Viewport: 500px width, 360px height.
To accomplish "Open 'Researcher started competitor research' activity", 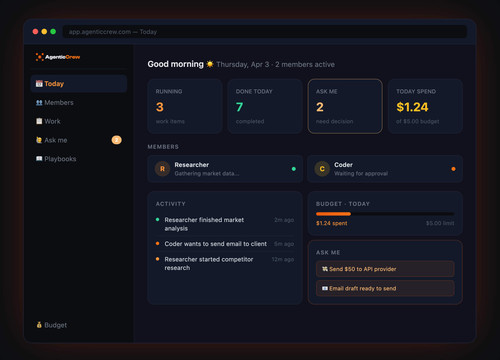I will 225,263.
